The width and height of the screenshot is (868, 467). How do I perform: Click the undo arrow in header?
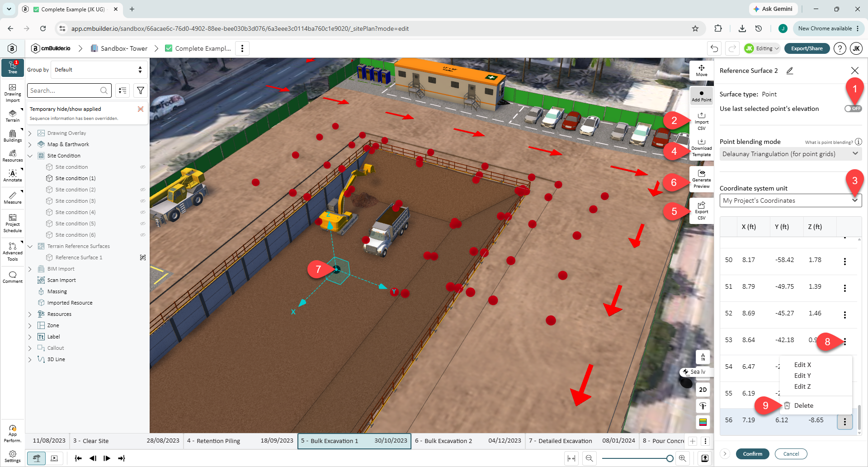tap(714, 48)
